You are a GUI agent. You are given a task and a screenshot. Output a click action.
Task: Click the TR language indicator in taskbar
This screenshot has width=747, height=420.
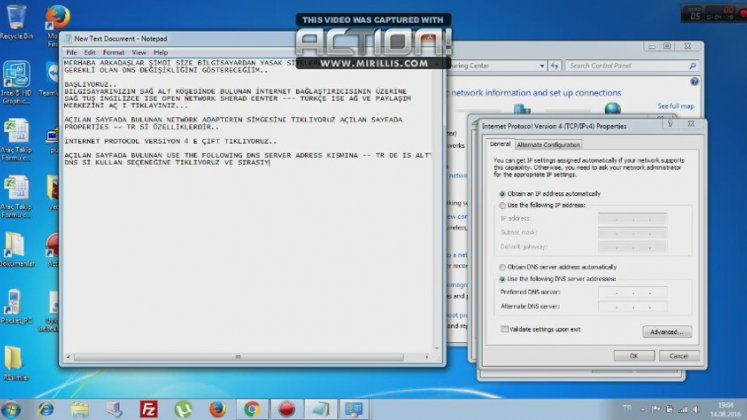pos(627,409)
